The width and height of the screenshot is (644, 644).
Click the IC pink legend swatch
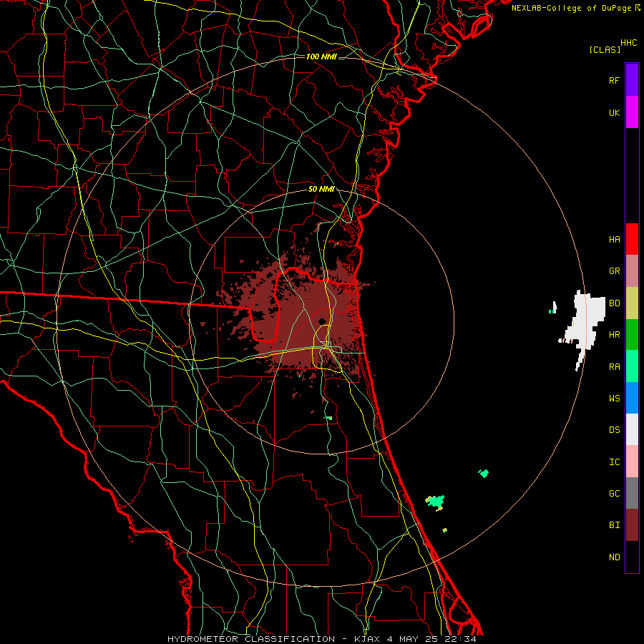click(632, 462)
